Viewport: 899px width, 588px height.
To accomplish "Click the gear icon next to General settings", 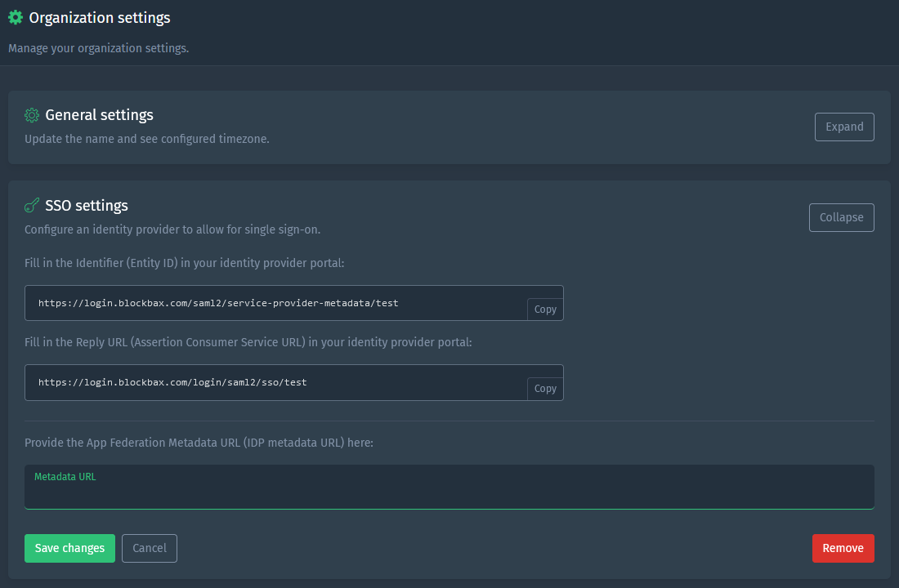I will pos(32,115).
